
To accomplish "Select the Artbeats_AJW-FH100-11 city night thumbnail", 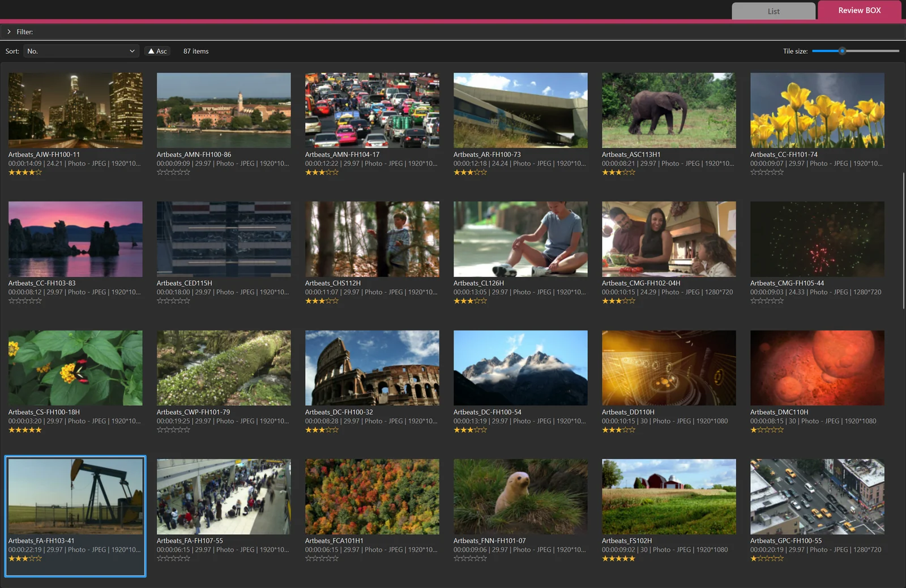I will (75, 110).
